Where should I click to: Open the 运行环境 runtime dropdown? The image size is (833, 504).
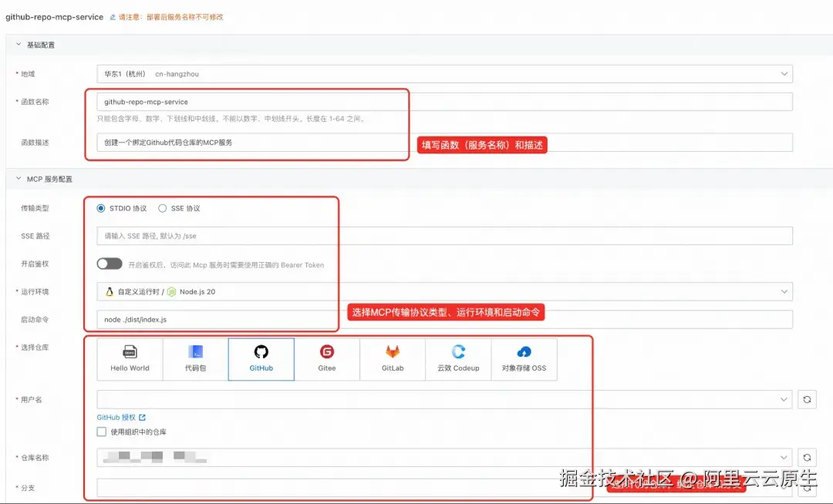(x=445, y=292)
